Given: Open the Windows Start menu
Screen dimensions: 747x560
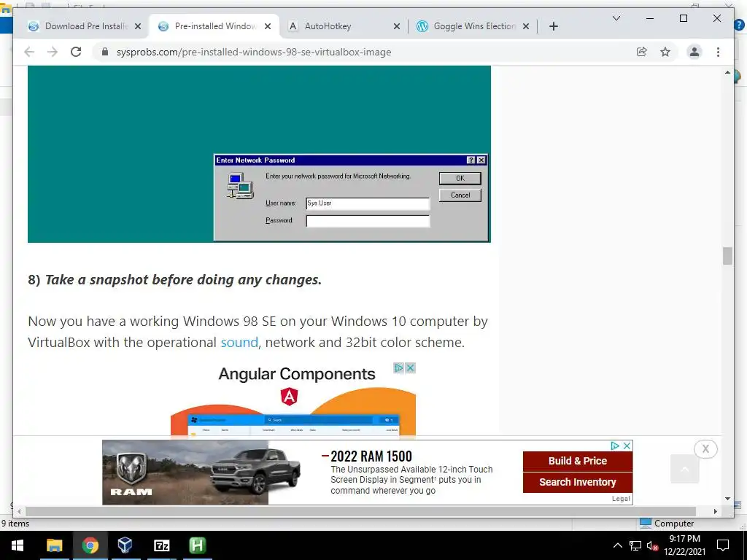Looking at the screenshot, I should [18, 545].
